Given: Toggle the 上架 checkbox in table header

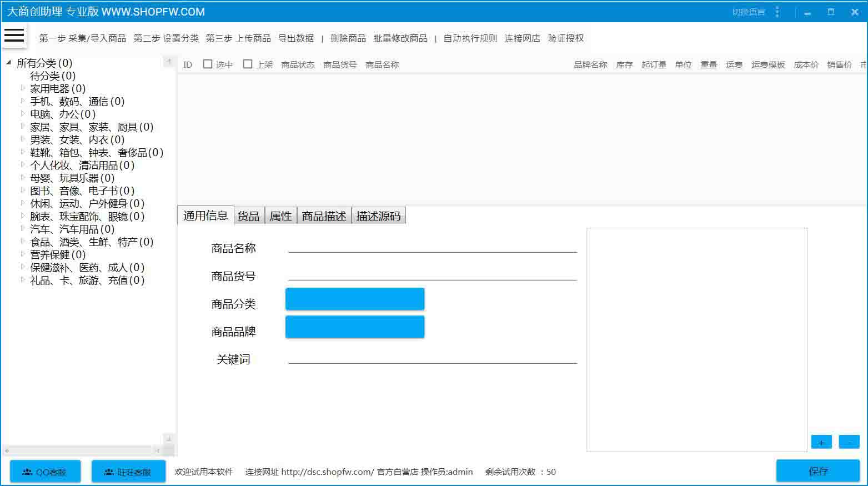Looking at the screenshot, I should click(248, 64).
